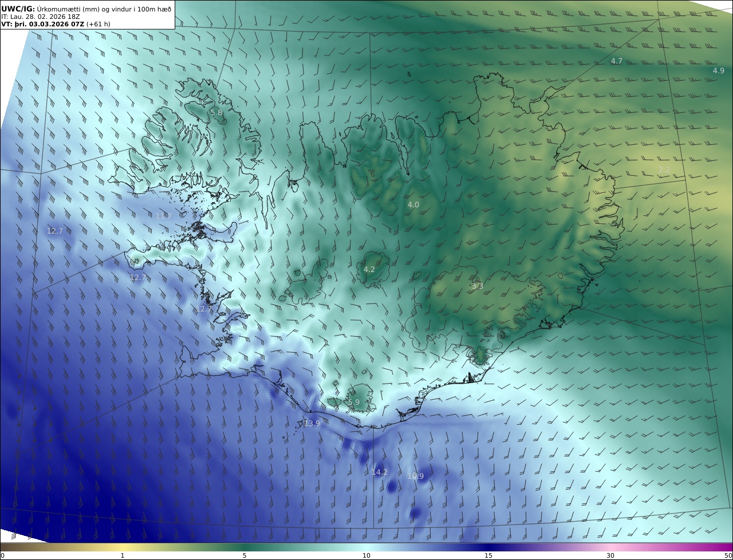
Task: Click the map title 'Úrkomumætti (mm) og vindur í 100m hæð'
Action: 104,9
